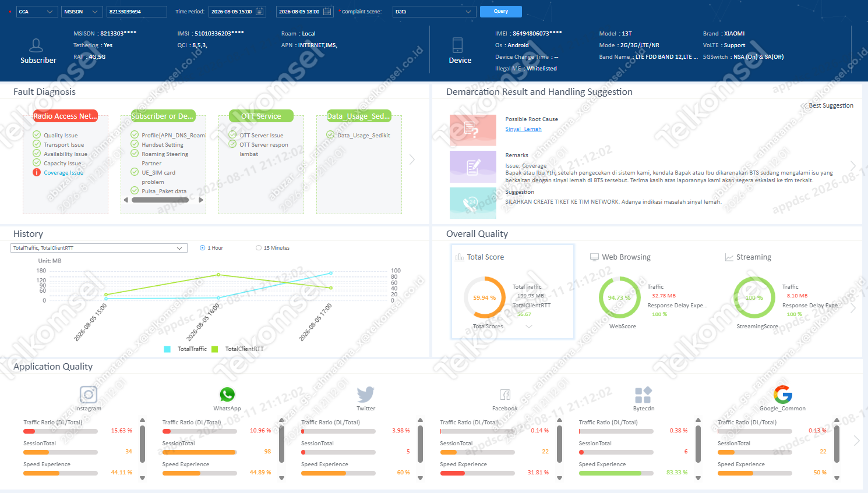The image size is (868, 493).
Task: Click the Device phone icon
Action: click(x=457, y=45)
